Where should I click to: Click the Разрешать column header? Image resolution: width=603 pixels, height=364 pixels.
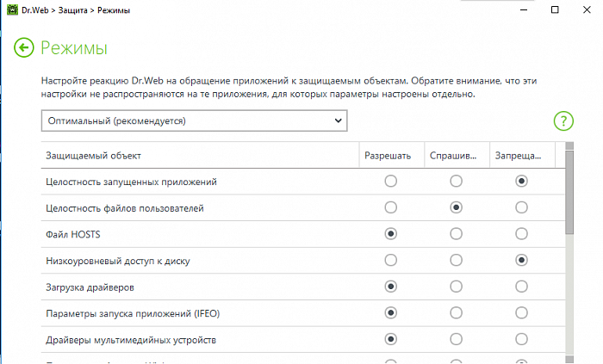point(391,155)
